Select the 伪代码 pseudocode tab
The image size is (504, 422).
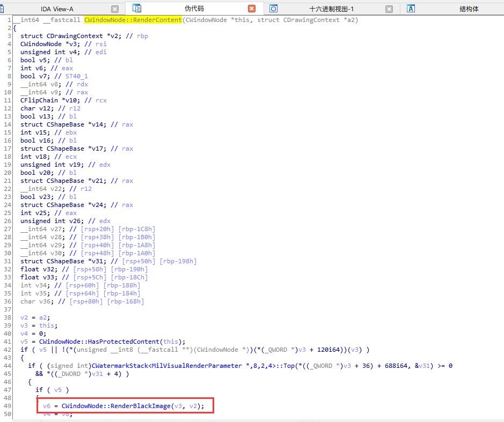(x=194, y=9)
